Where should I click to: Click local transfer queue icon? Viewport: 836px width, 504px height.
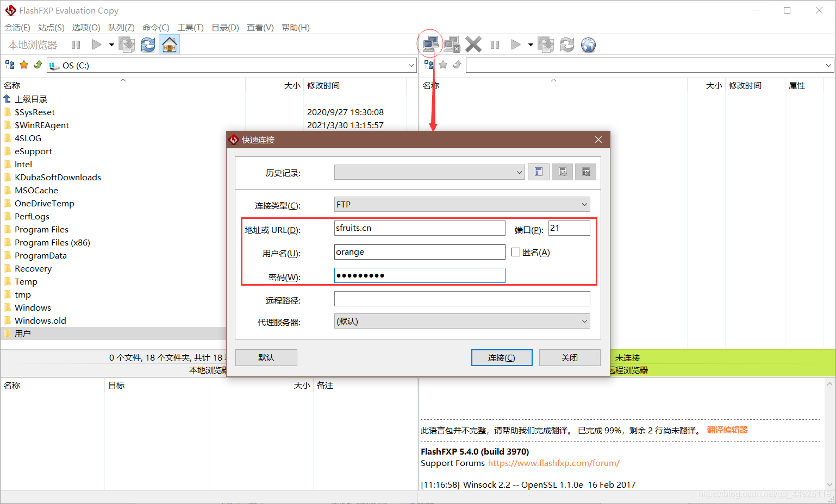click(x=127, y=45)
